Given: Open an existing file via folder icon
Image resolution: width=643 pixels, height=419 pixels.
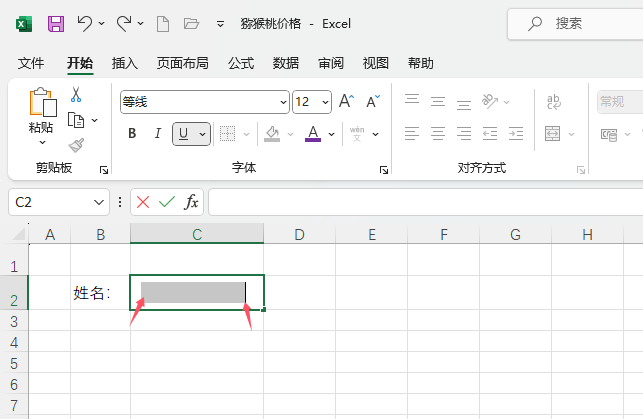Looking at the screenshot, I should pyautogui.click(x=191, y=24).
